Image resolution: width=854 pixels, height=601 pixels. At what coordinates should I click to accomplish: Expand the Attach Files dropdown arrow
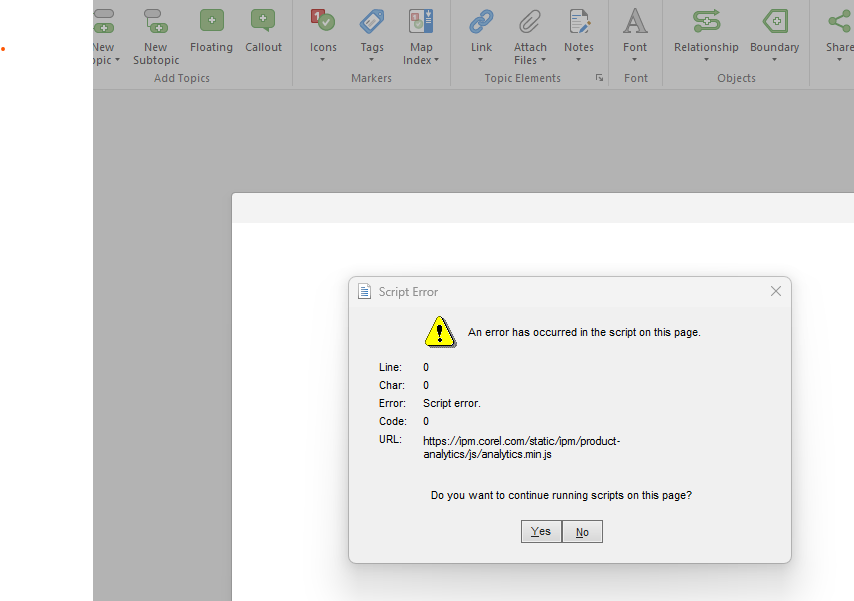click(x=543, y=61)
